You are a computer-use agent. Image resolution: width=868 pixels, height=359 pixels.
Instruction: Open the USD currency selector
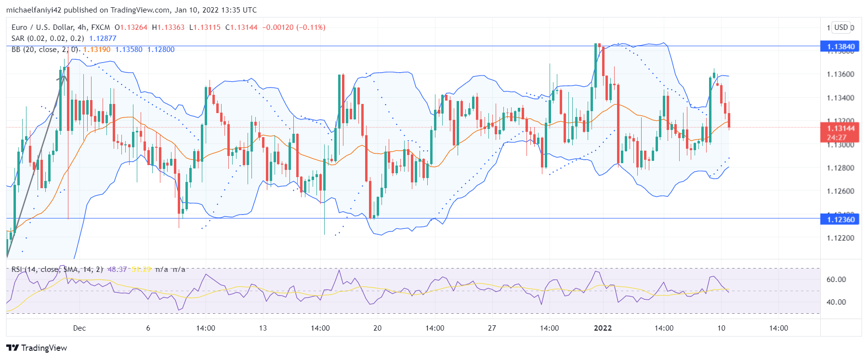coord(842,27)
